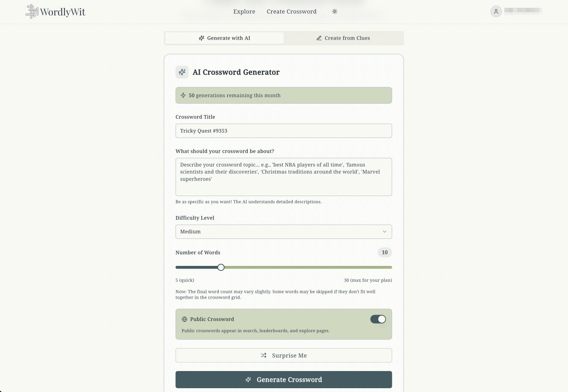Switch to the Generate with AI tab

[224, 38]
